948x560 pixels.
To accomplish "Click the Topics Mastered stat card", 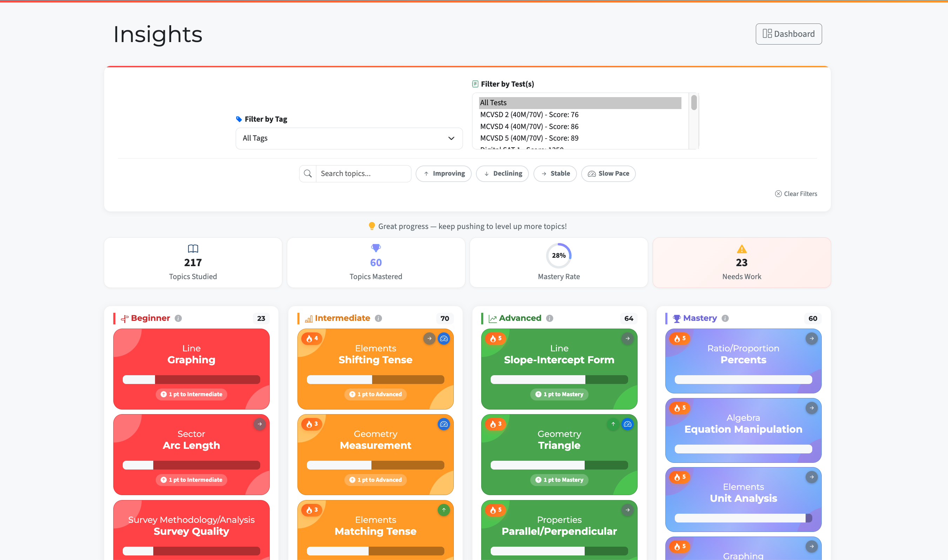I will 376,263.
